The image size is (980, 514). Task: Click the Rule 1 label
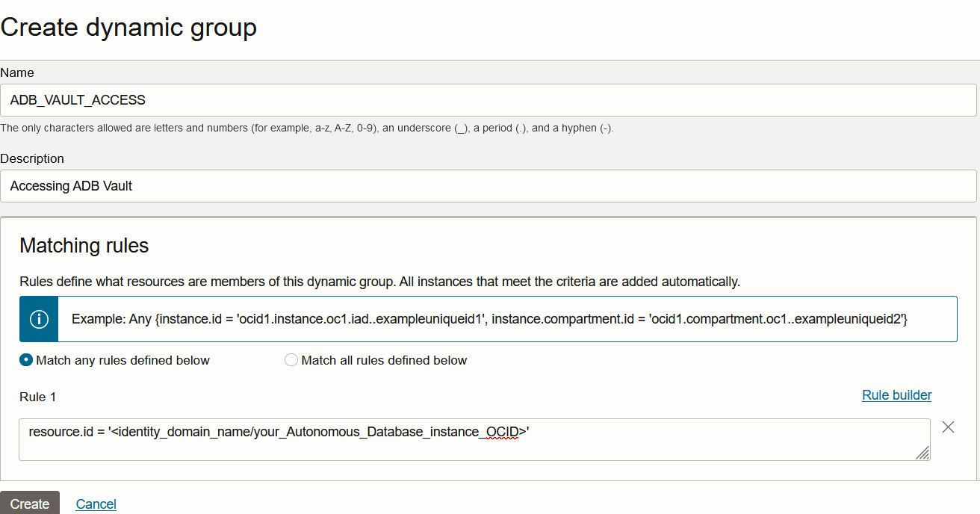tap(38, 397)
